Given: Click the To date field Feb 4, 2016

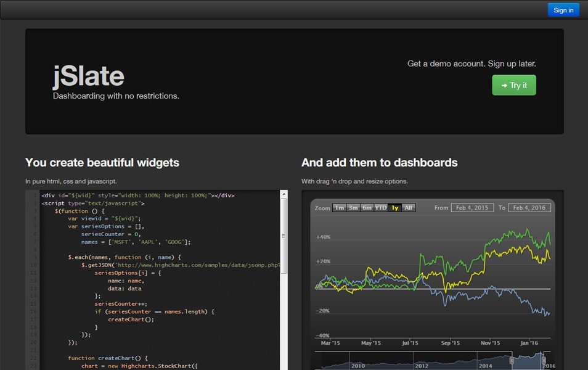Looking at the screenshot, I should coord(529,208).
